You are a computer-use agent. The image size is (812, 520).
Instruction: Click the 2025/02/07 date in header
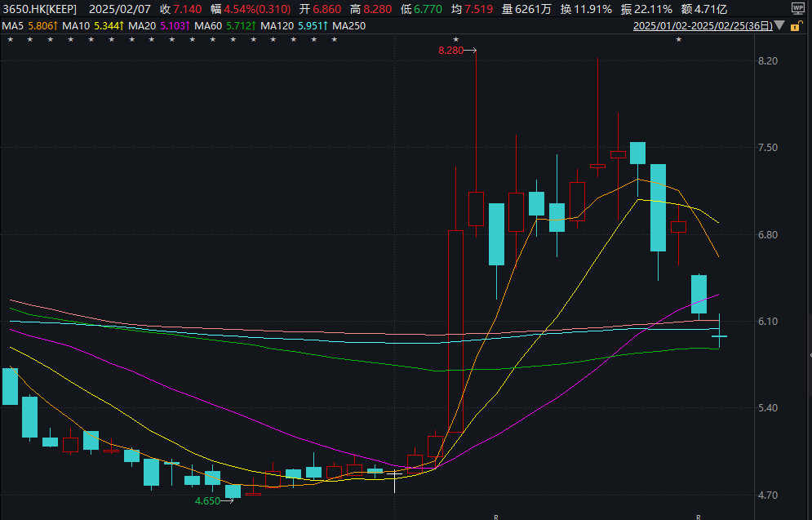click(x=120, y=9)
